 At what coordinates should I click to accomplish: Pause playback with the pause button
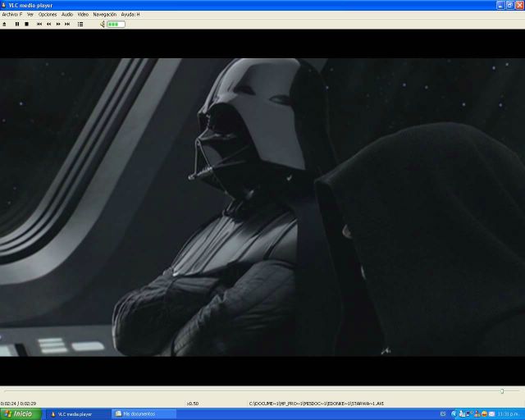(x=17, y=24)
